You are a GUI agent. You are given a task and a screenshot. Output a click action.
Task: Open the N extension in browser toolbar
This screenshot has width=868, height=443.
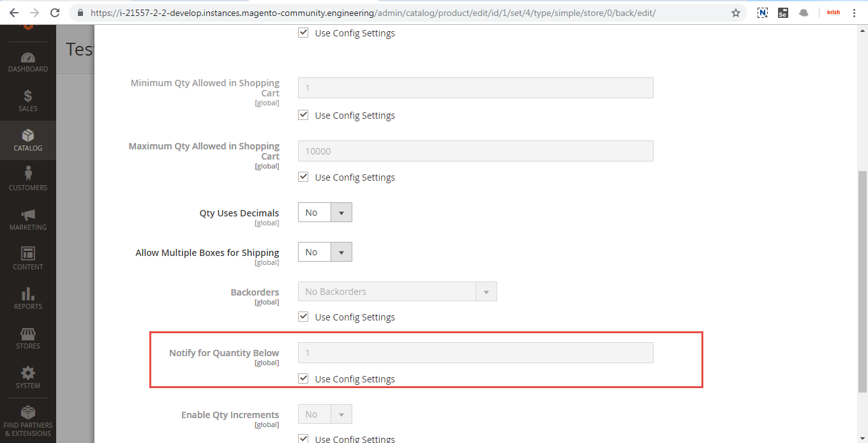[x=763, y=13]
